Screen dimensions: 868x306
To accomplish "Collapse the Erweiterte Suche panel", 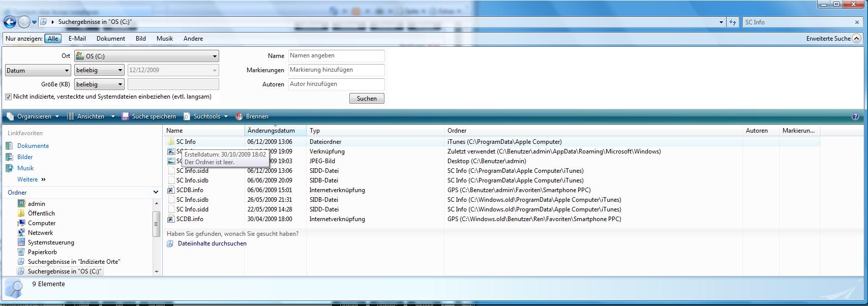I will (x=856, y=39).
